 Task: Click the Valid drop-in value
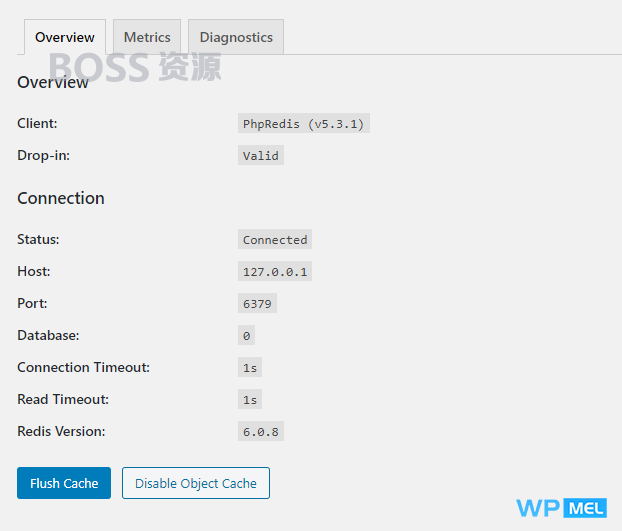click(261, 155)
